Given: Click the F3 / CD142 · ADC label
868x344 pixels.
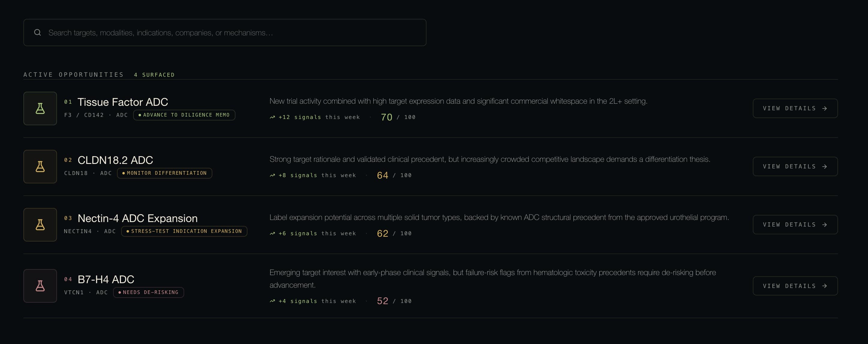Looking at the screenshot, I should click(96, 115).
